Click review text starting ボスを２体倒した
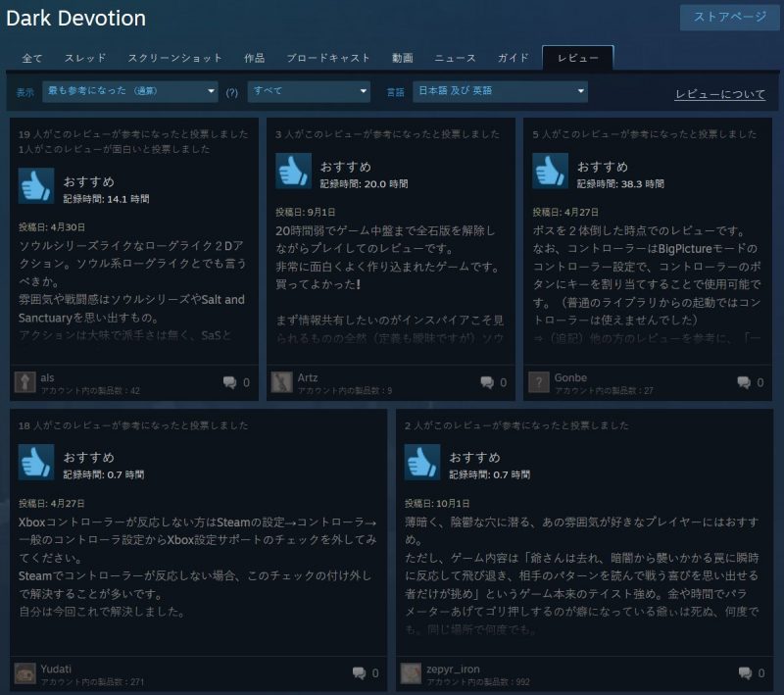This screenshot has height=695, width=784. [x=647, y=284]
